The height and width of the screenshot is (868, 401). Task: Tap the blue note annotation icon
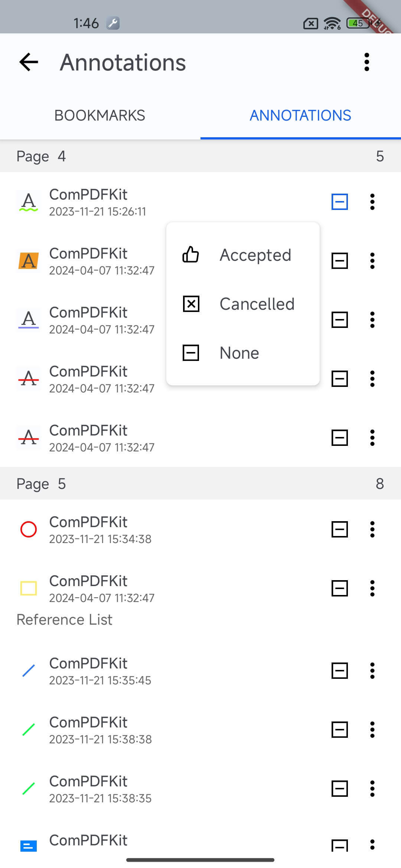coord(29,846)
